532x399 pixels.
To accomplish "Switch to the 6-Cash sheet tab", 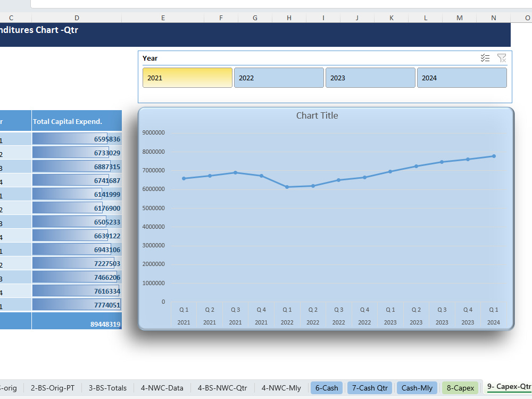I will 326,388.
